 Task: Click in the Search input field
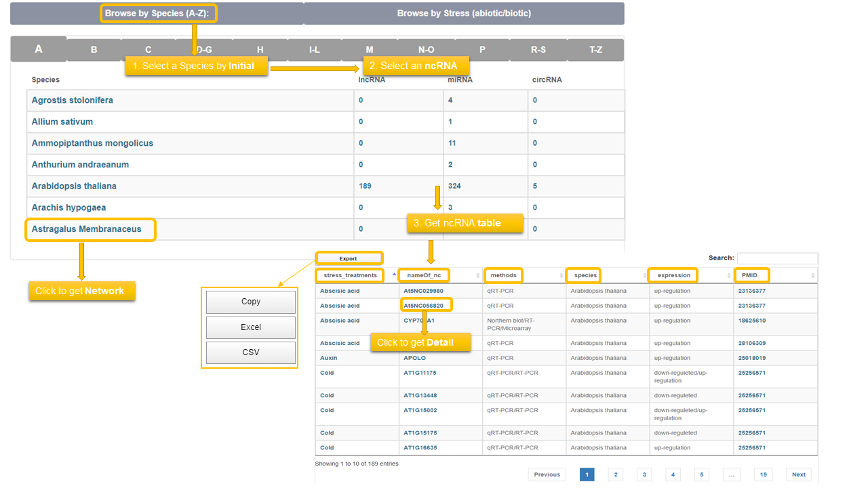(777, 258)
